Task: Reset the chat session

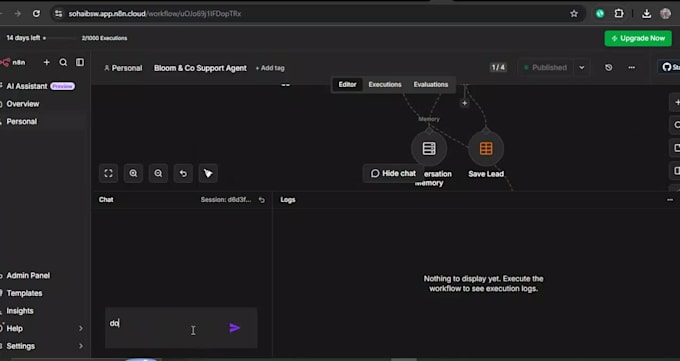Action: point(262,200)
